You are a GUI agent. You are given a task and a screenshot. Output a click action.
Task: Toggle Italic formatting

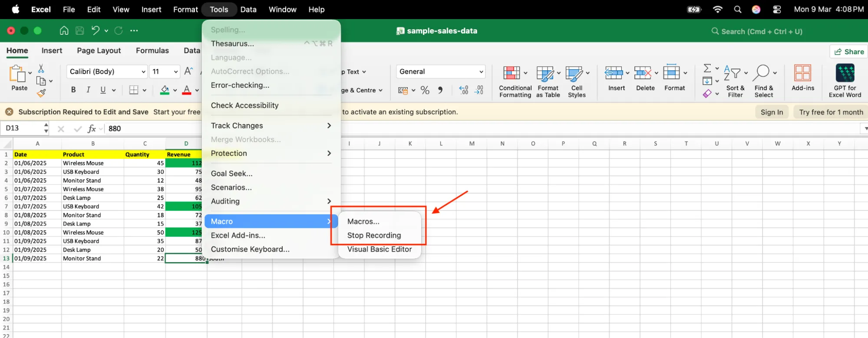tap(88, 90)
